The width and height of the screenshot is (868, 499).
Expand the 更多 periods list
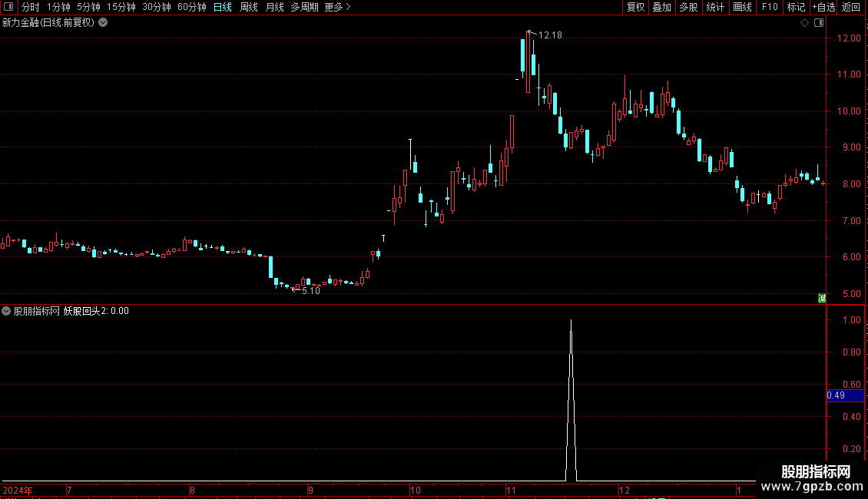[337, 7]
